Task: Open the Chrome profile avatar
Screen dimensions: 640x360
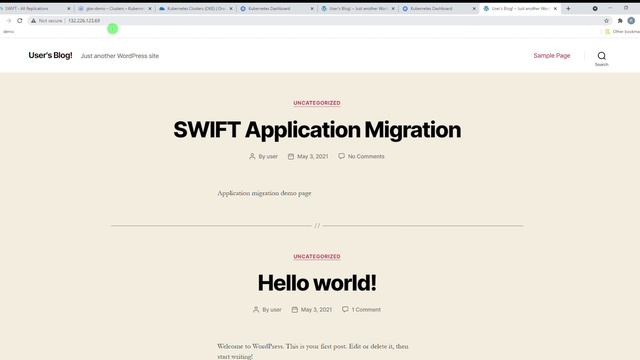Action: [x=631, y=20]
